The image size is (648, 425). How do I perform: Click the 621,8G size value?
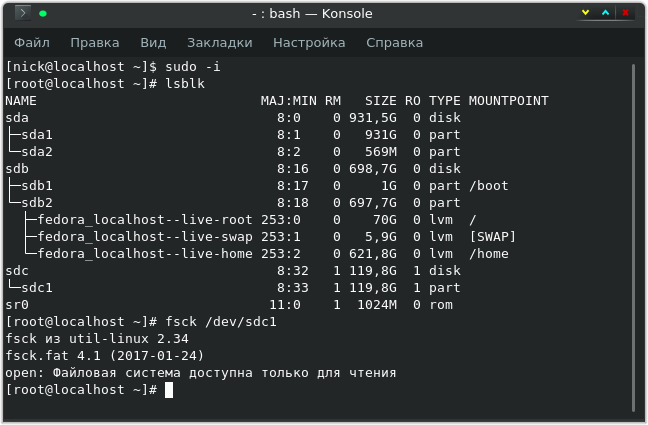tap(373, 253)
